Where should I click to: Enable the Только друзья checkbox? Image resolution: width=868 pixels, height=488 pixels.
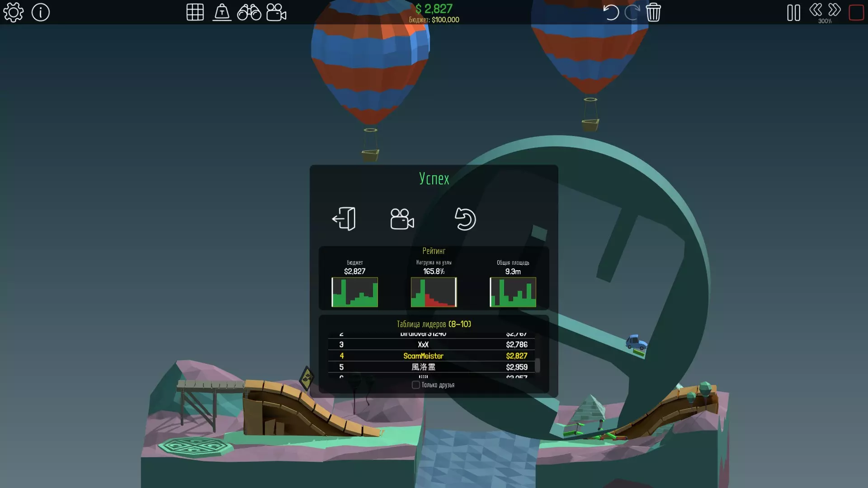[x=416, y=385]
